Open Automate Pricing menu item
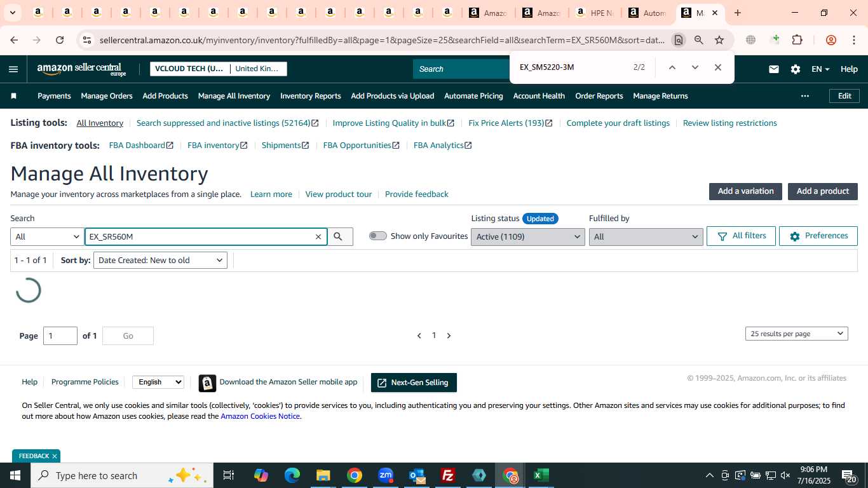 [x=473, y=96]
